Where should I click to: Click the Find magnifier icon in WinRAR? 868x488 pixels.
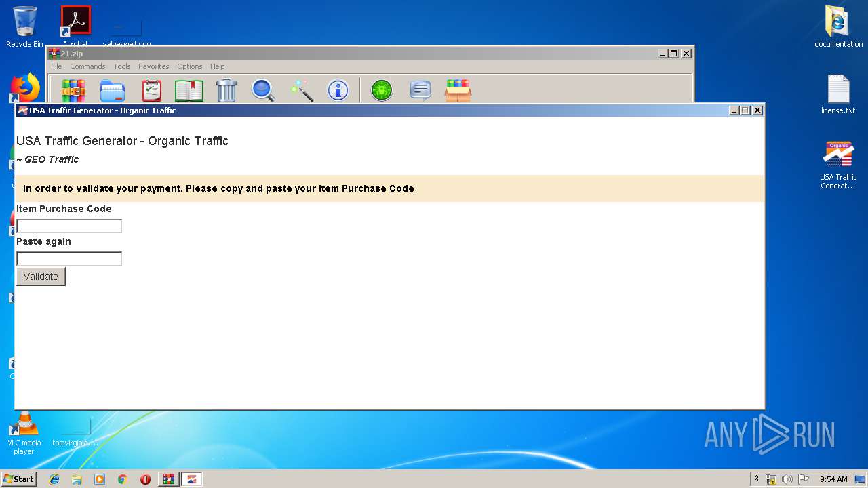(263, 90)
